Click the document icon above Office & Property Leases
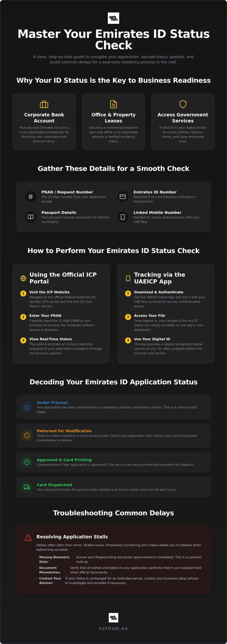227x644 pixels. pos(113,104)
